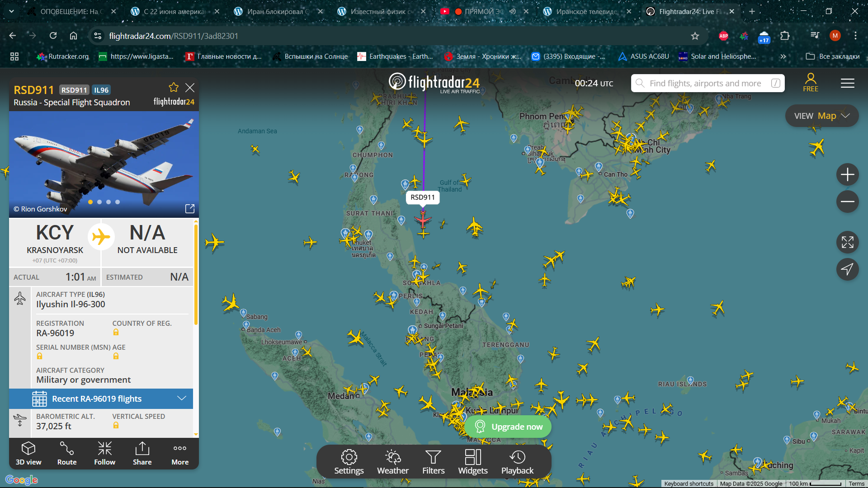Open the VIEW Map dropdown

pos(821,116)
